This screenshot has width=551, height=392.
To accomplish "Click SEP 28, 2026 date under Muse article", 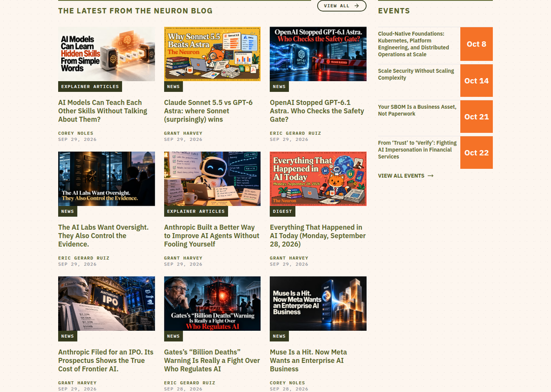I will click(x=289, y=389).
